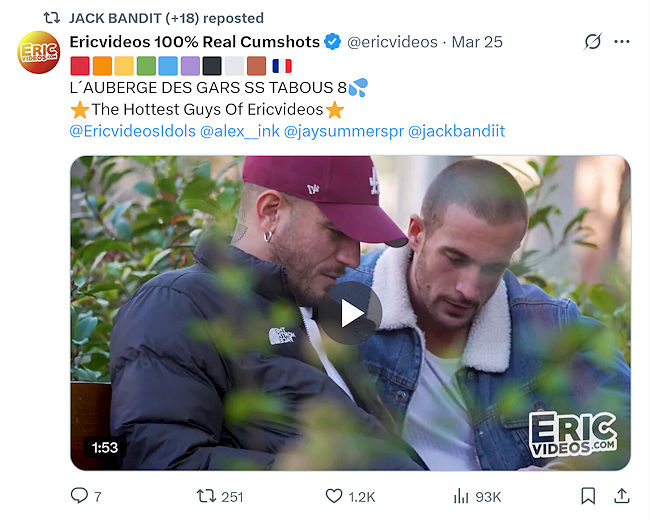Click the reply comment icon
The image size is (650, 520).
click(79, 496)
